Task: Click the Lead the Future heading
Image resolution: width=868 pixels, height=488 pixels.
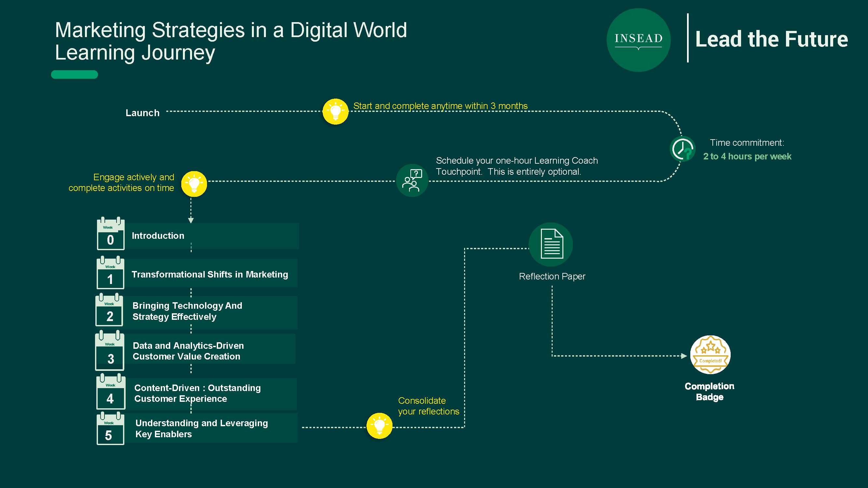Action: click(x=772, y=39)
